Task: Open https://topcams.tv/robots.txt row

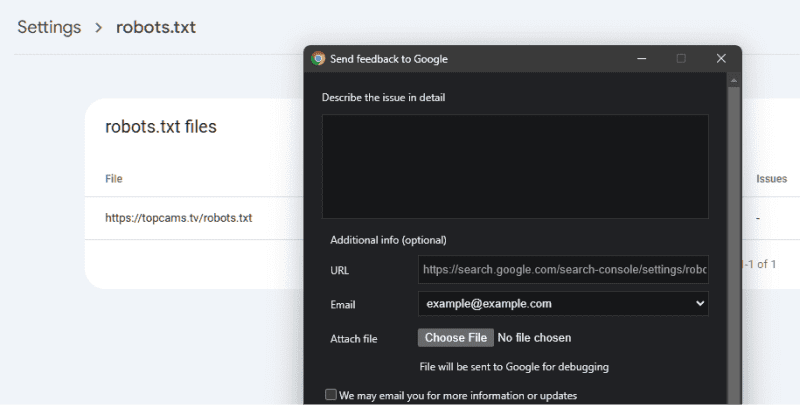Action: coord(179,218)
